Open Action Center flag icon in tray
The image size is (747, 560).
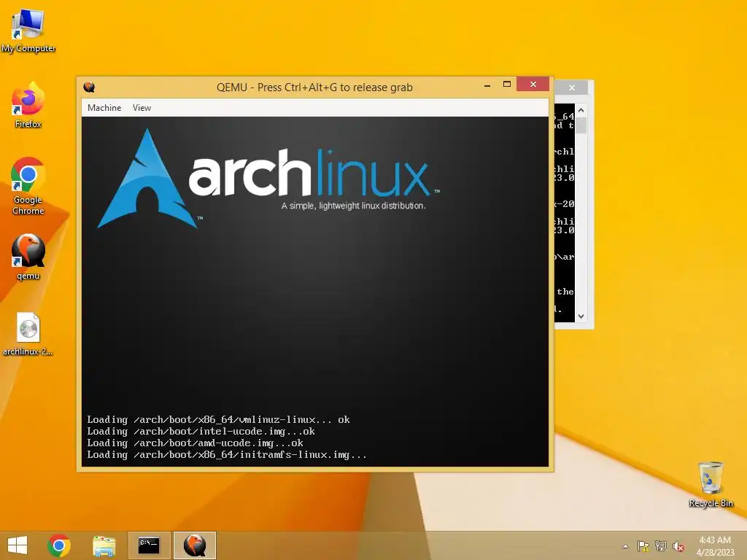(x=643, y=546)
